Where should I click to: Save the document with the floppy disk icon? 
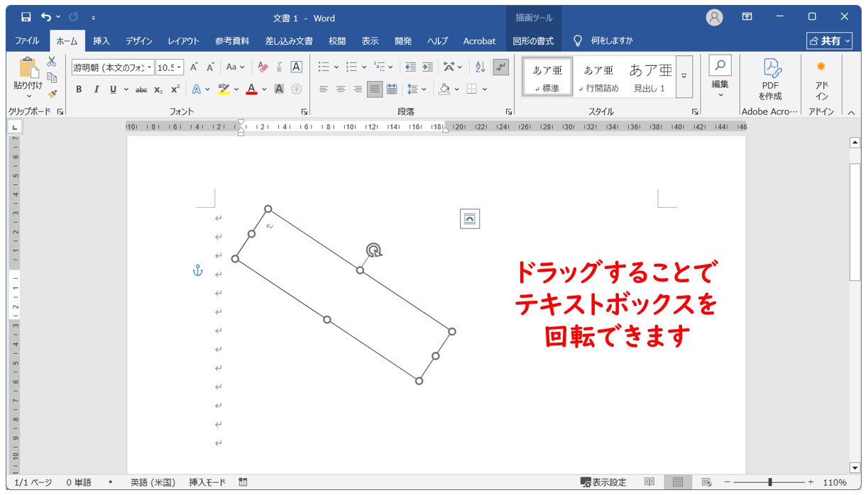26,17
